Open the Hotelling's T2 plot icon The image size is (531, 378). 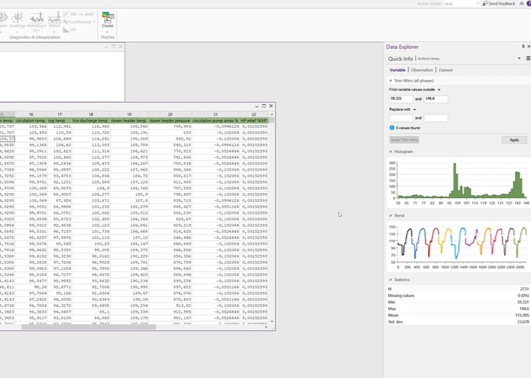point(36,21)
